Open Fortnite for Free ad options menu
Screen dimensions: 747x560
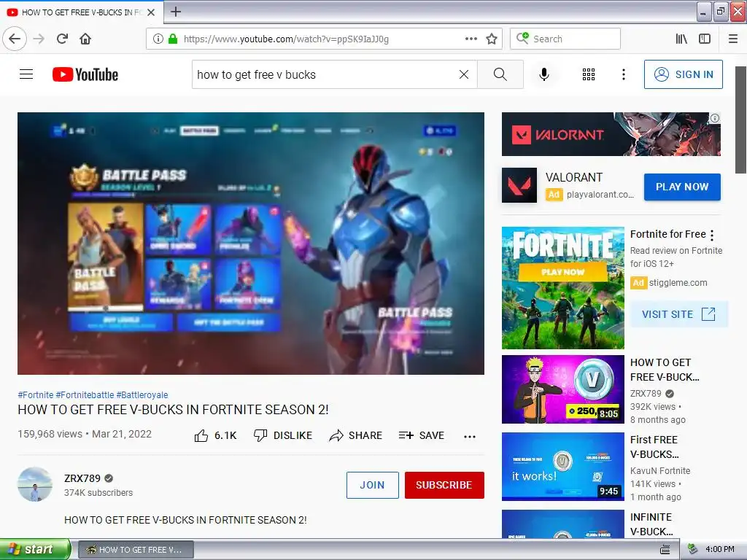tap(712, 235)
